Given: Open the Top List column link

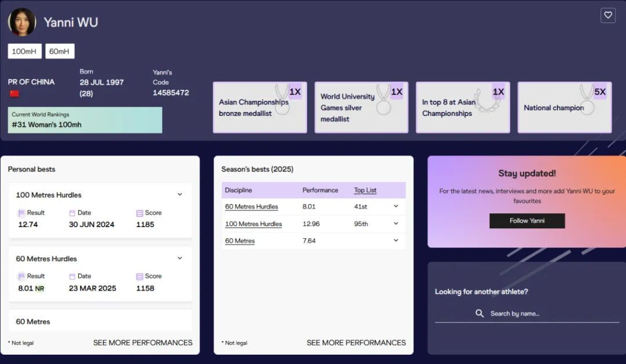Looking at the screenshot, I should (365, 190).
